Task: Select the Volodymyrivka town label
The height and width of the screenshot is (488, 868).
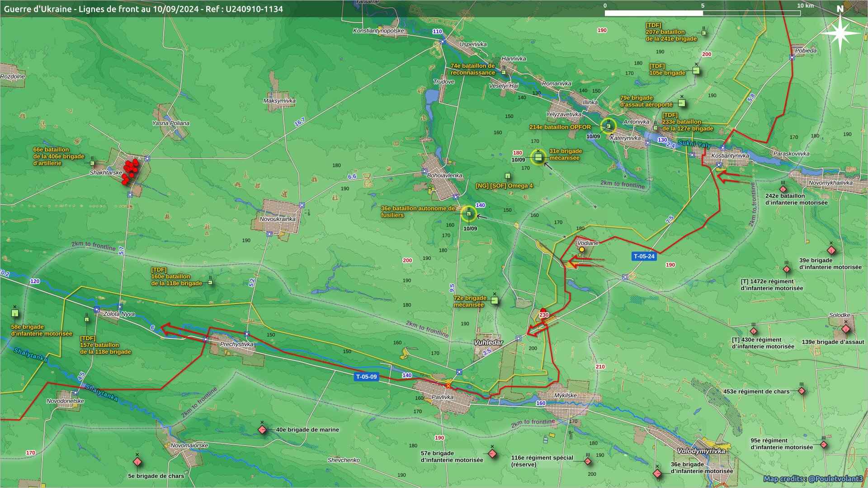Action: (701, 451)
